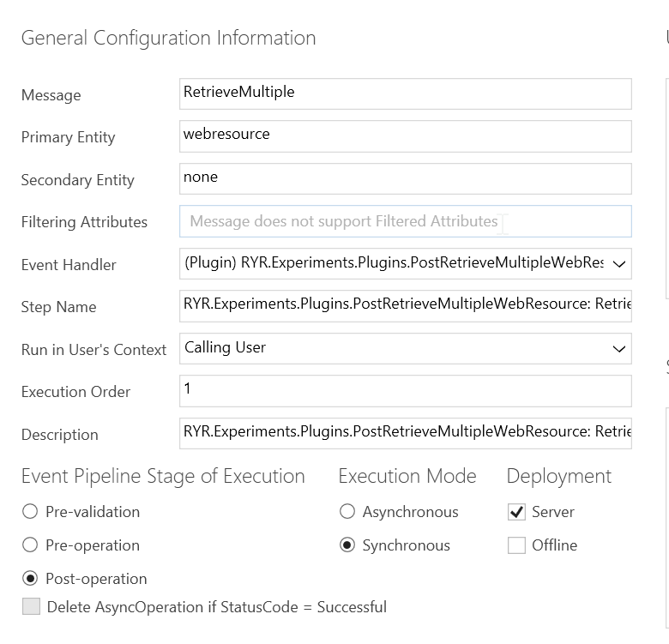
Task: Uncheck the Server deployment checkbox
Action: pos(516,512)
